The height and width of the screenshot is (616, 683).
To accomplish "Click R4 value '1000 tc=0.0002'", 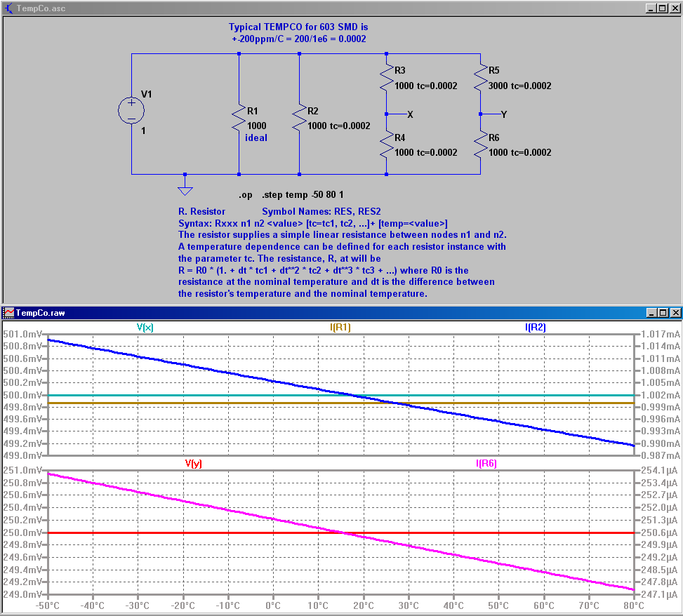I will coord(426,152).
